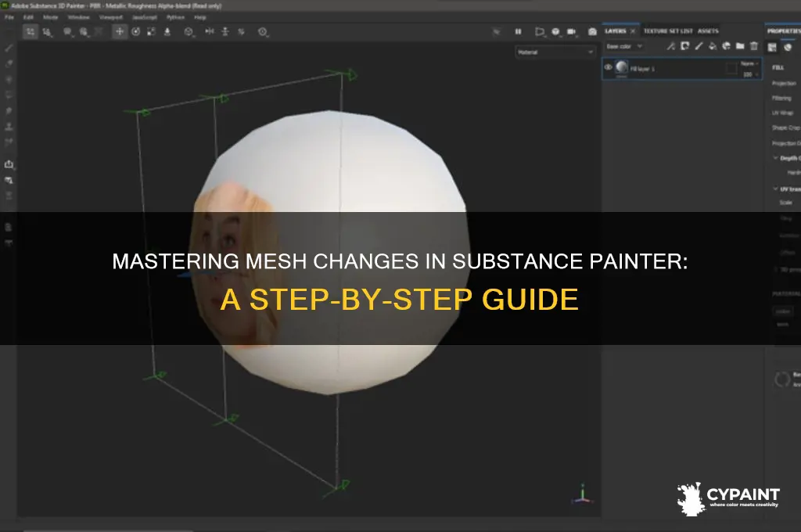The width and height of the screenshot is (801, 532).
Task: Open the Edit menu
Action: [29, 17]
